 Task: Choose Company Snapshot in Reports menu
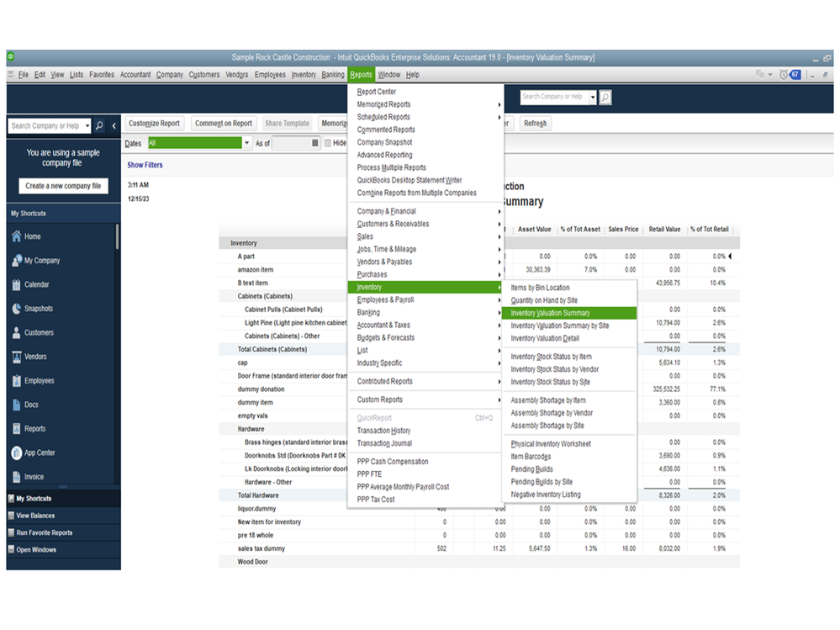pyautogui.click(x=425, y=142)
